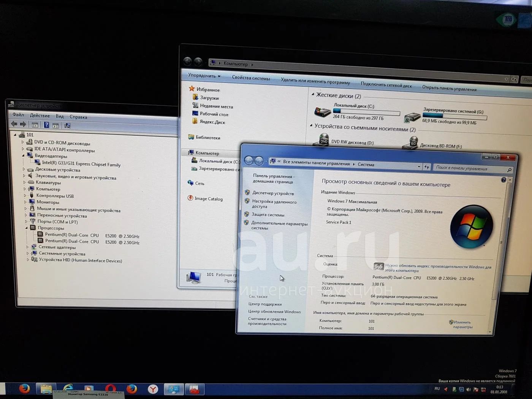Image resolution: width=532 pixels, height=399 pixels.
Task: Expand IDE ATA/ATAPI контроллеры
Action: tap(23, 149)
